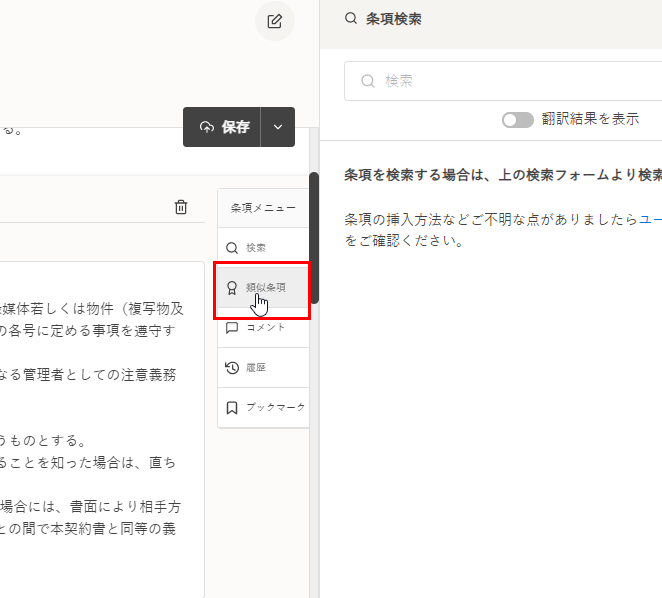662x598 pixels.
Task: Expand the dropdown arrow next to 保存
Action: pos(278,127)
